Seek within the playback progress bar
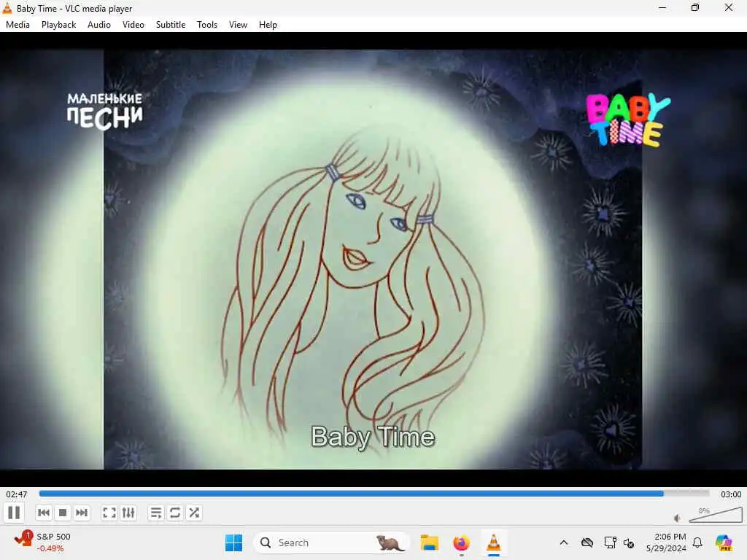The image size is (747, 560). coord(374,494)
